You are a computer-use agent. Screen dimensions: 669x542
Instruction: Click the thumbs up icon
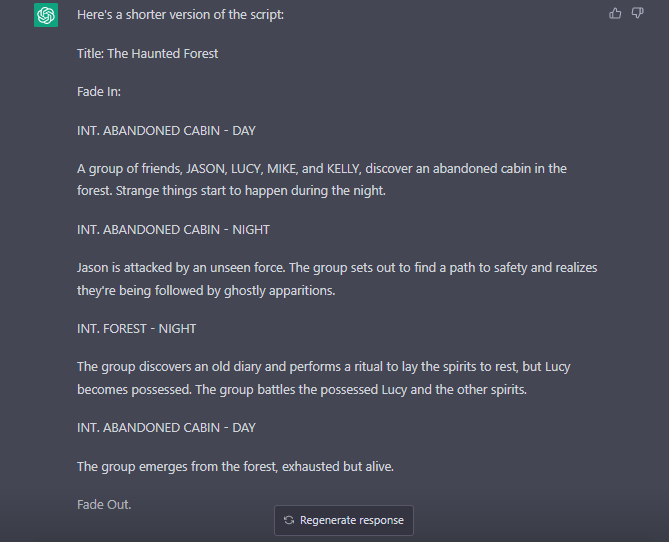[x=615, y=14]
